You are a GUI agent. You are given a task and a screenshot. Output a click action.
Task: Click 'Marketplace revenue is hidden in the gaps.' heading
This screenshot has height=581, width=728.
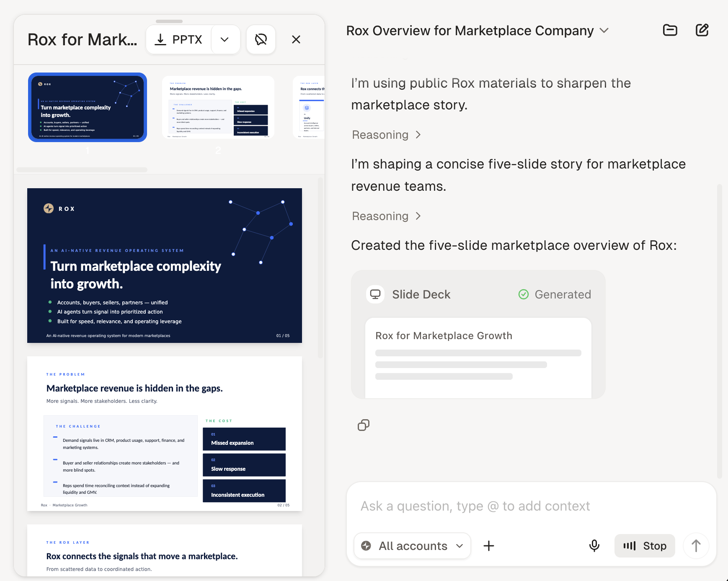tap(134, 389)
